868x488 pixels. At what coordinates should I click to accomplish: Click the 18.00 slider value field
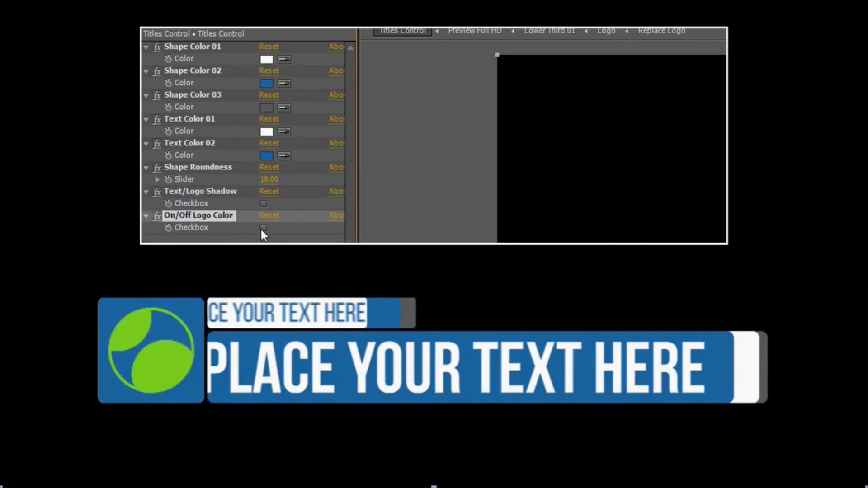pos(269,179)
